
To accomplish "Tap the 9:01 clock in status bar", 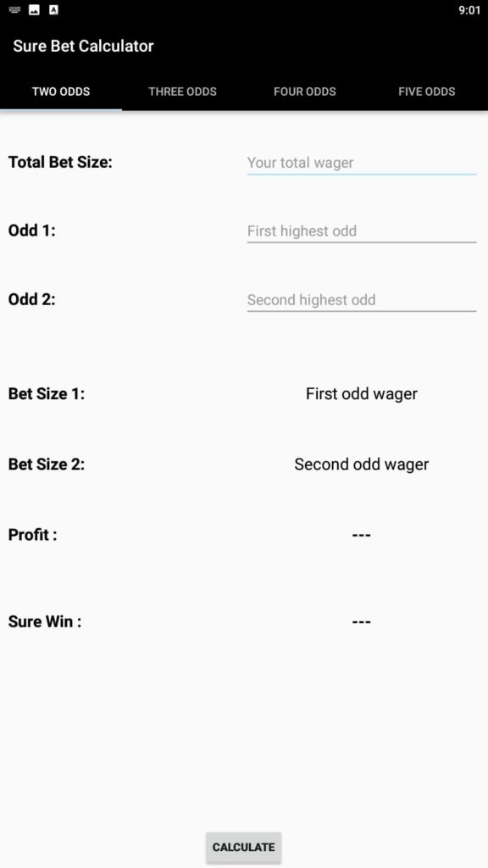I will pyautogui.click(x=469, y=10).
